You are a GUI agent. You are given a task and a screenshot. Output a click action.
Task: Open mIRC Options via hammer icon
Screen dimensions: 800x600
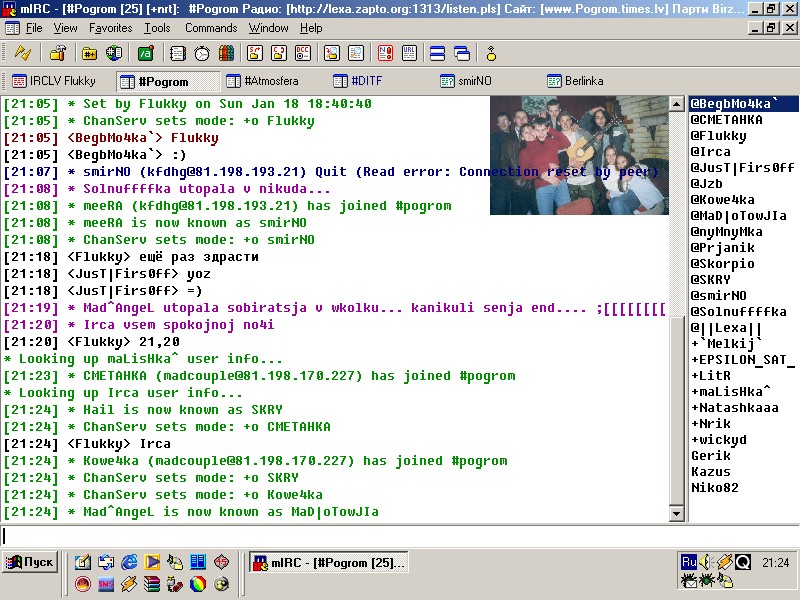pos(58,53)
